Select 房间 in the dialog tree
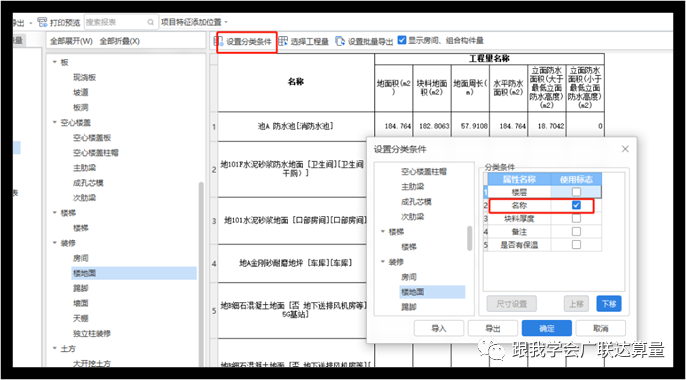The width and height of the screenshot is (686, 380). click(409, 277)
